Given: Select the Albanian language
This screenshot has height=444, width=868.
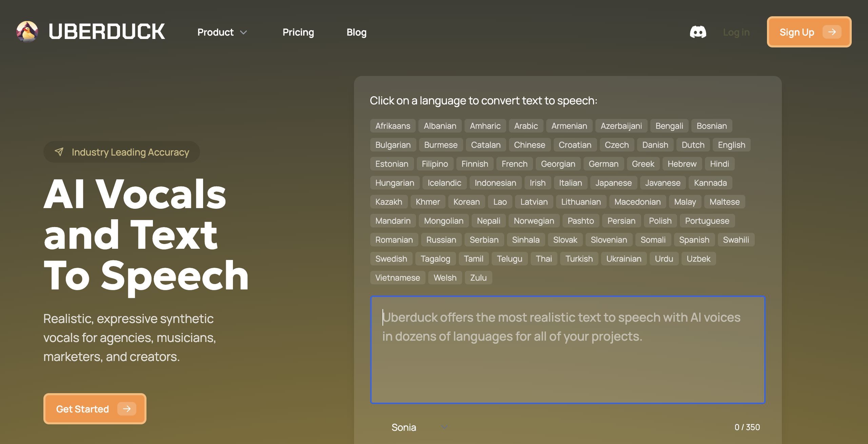Looking at the screenshot, I should point(440,126).
